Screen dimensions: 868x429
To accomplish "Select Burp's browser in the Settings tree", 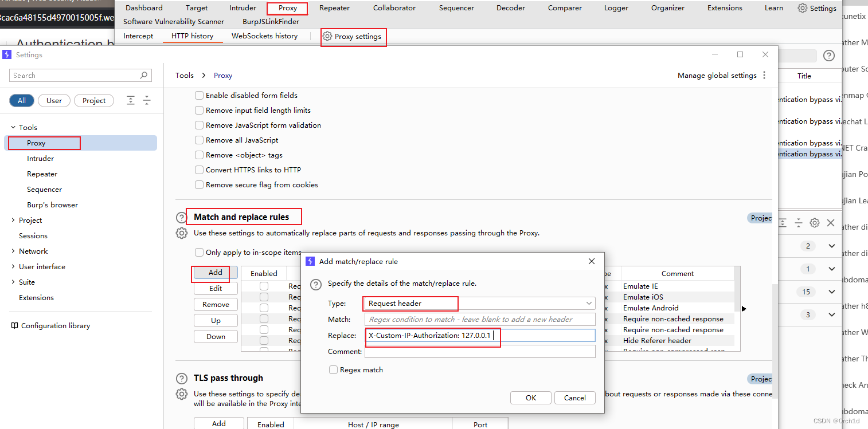I will coord(52,205).
